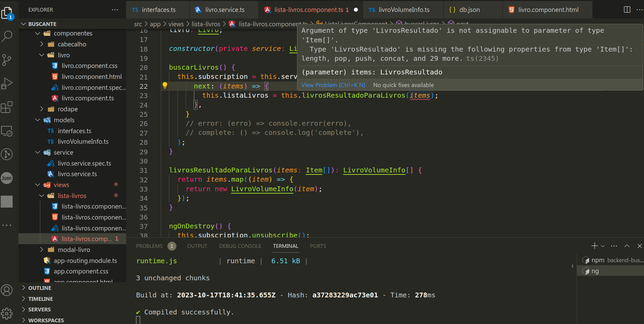This screenshot has height=324, width=644.
Task: Open the PORTS panel tab
Action: point(318,246)
